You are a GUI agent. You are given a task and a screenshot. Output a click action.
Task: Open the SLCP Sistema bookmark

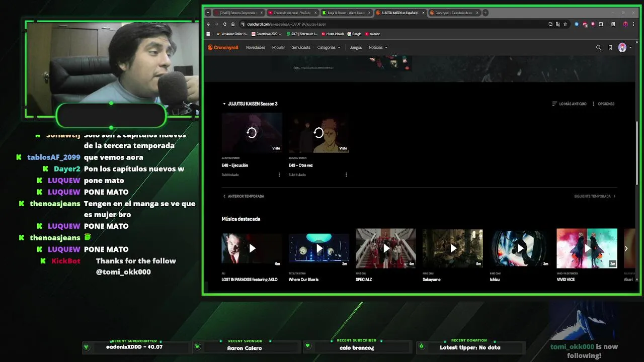tap(302, 34)
